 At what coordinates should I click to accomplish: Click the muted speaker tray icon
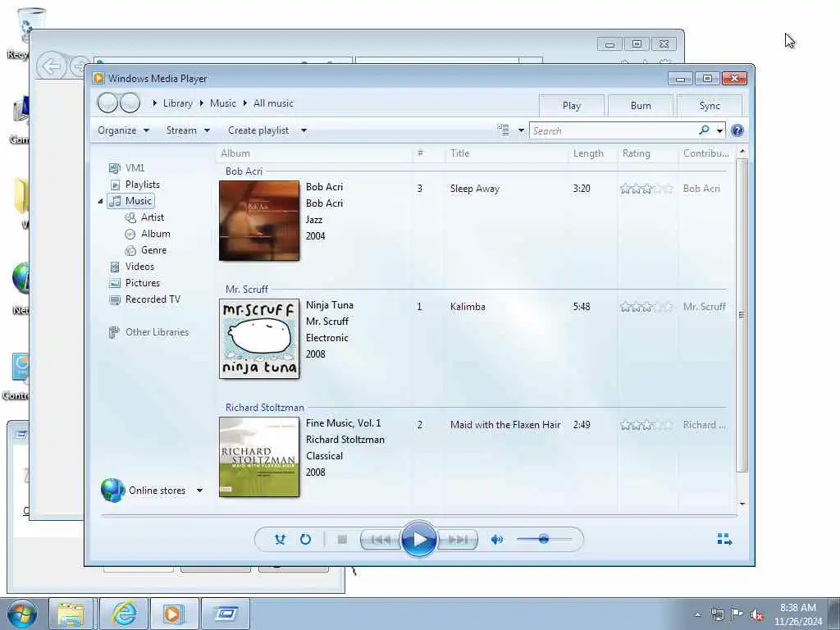coord(757,614)
